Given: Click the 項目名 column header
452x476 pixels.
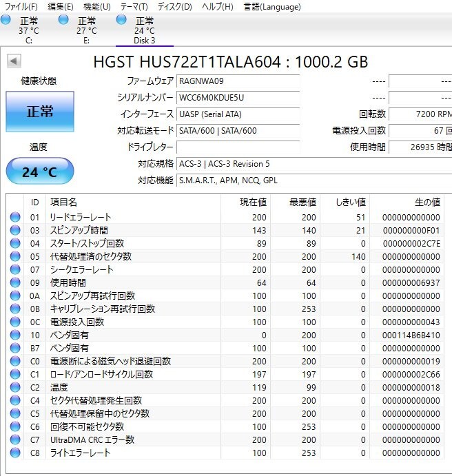Looking at the screenshot, I should [x=133, y=202].
